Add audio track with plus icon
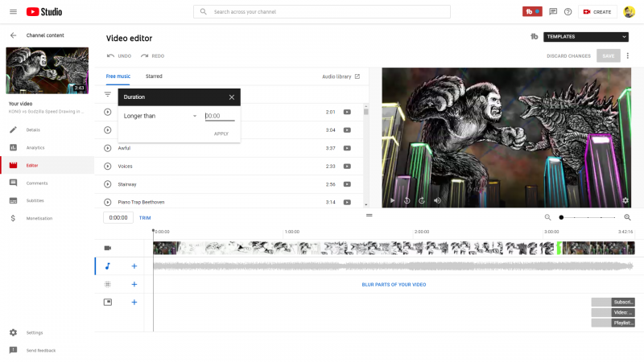The height and width of the screenshot is (362, 644). tap(134, 265)
